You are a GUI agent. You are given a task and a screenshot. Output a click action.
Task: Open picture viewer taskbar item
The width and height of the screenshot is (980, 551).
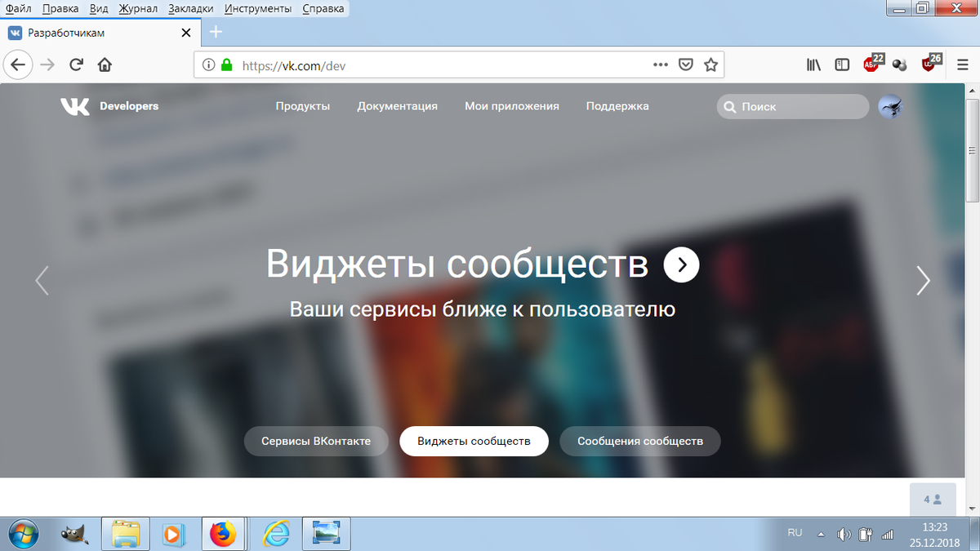[326, 534]
